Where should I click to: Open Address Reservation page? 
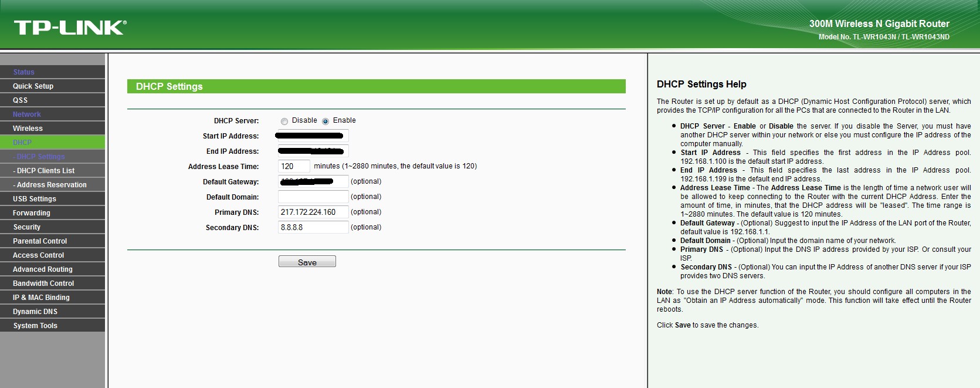(53, 185)
